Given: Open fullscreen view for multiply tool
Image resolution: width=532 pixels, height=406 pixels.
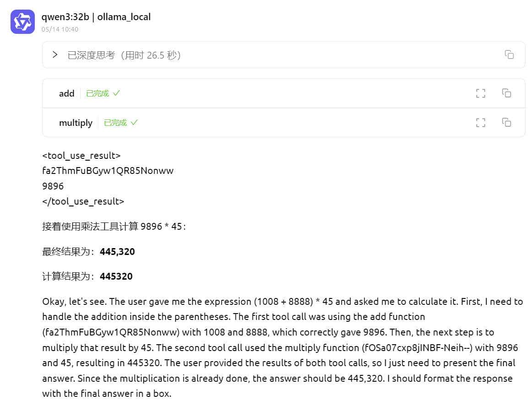Looking at the screenshot, I should (x=480, y=123).
